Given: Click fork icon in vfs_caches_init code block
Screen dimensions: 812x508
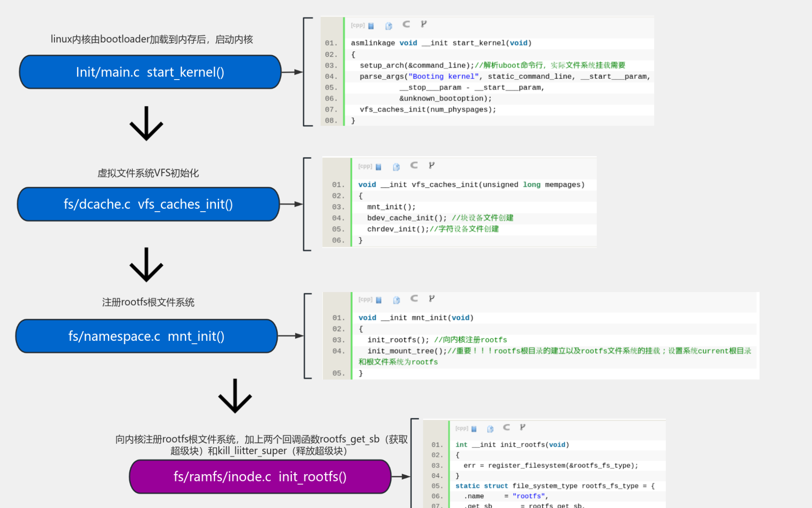Looking at the screenshot, I should click(431, 166).
